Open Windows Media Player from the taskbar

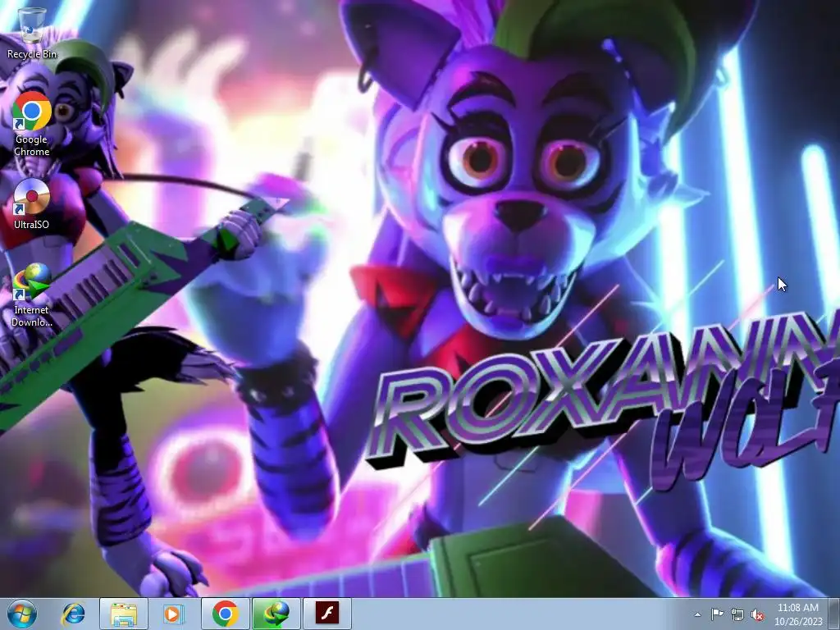tap(173, 614)
